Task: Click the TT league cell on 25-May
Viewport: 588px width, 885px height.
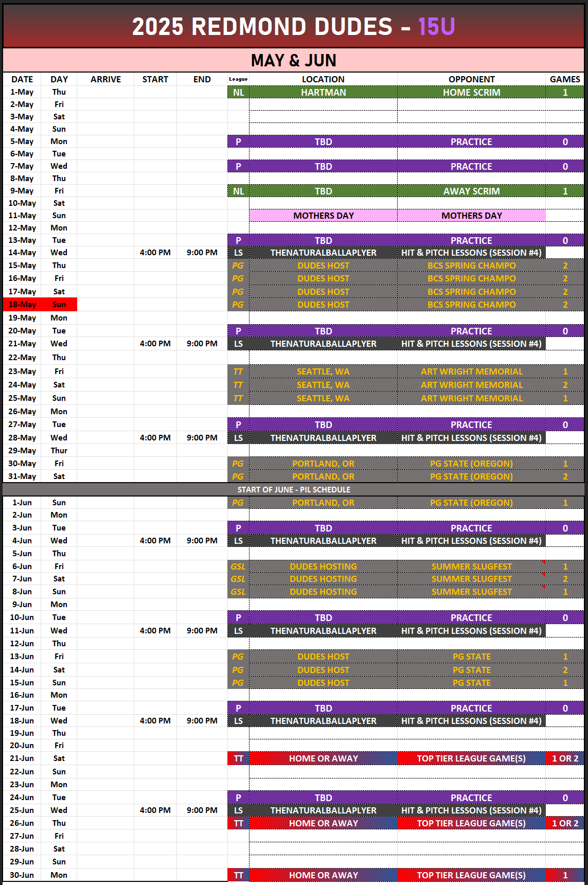Action: click(x=238, y=398)
